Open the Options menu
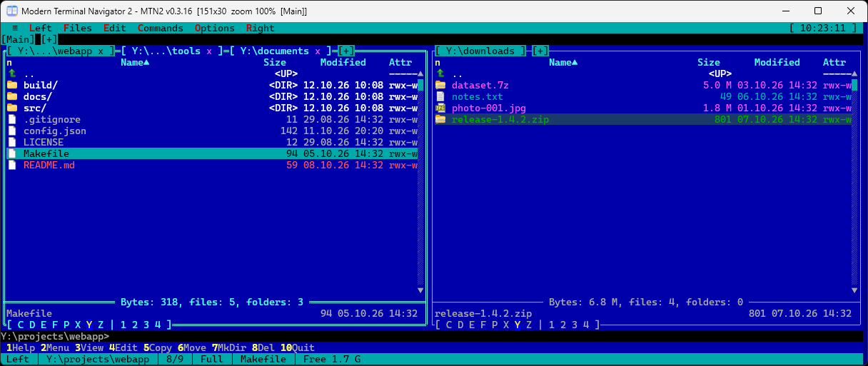This screenshot has width=868, height=366. pos(215,28)
